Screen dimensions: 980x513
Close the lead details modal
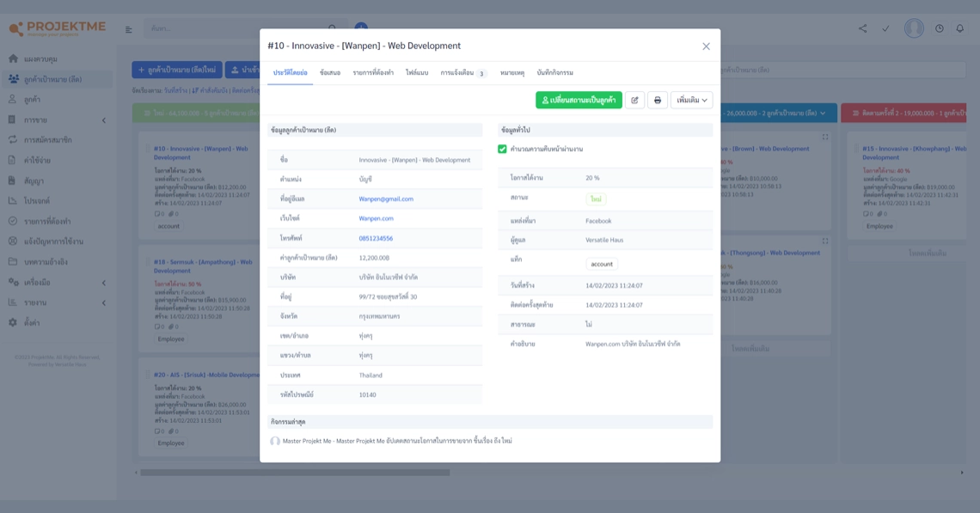click(x=706, y=46)
